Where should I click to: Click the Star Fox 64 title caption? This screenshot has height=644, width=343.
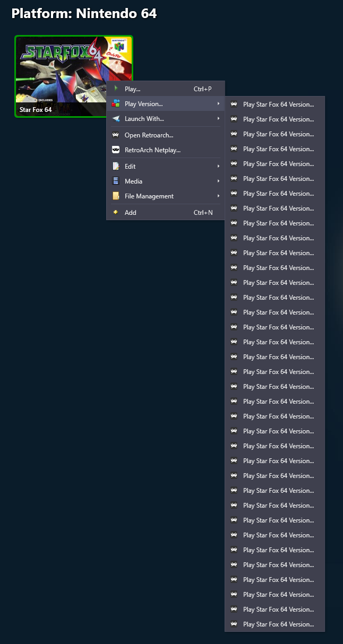36,110
